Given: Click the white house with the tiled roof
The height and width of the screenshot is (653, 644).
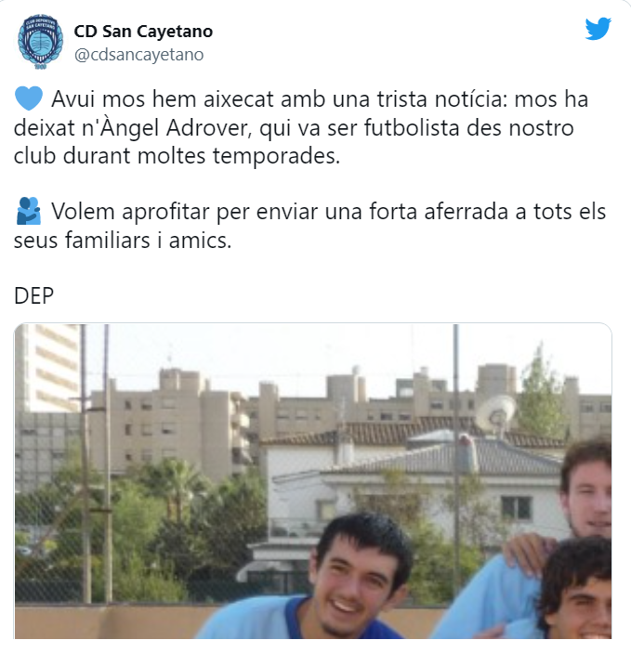Looking at the screenshot, I should tap(413, 488).
